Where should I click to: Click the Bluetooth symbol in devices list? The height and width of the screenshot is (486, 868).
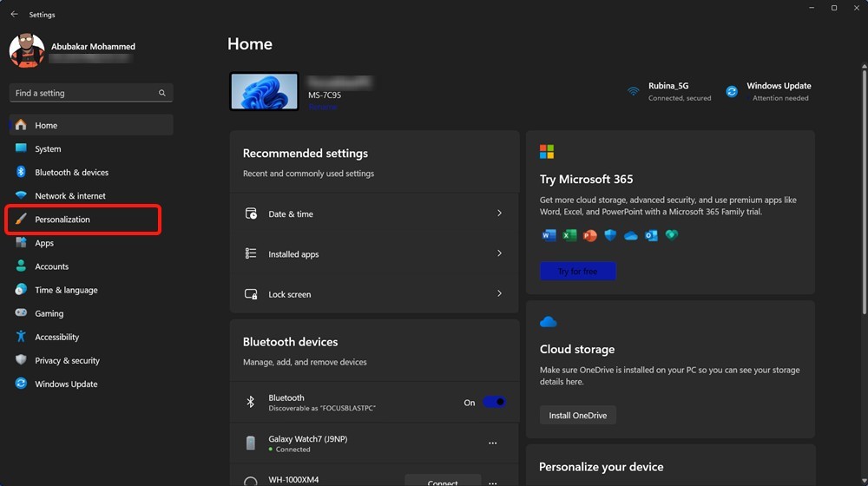click(250, 402)
